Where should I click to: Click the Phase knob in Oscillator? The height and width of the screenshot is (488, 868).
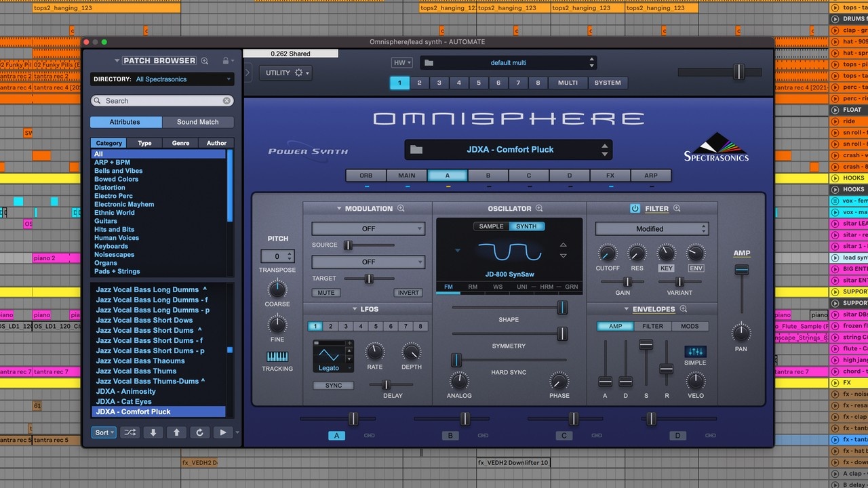pos(559,381)
